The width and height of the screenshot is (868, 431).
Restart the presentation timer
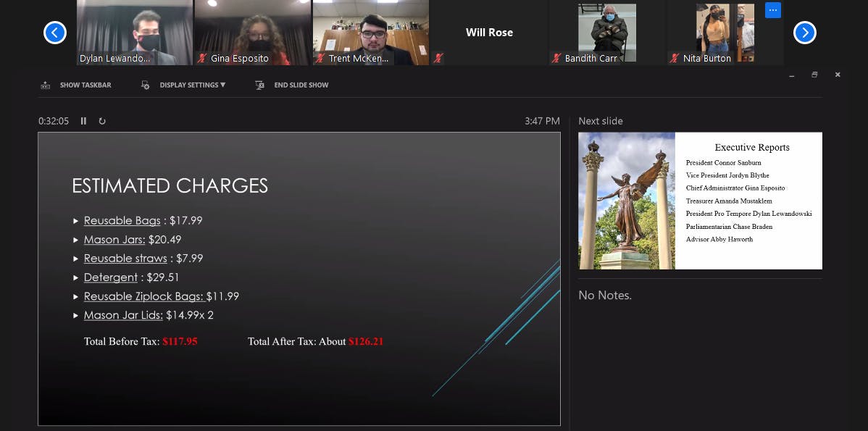tap(102, 121)
